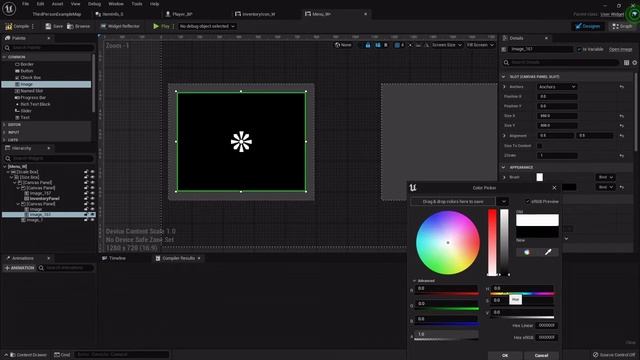The width and height of the screenshot is (640, 360).
Task: Click the Source Control Off status
Action: pos(614,355)
